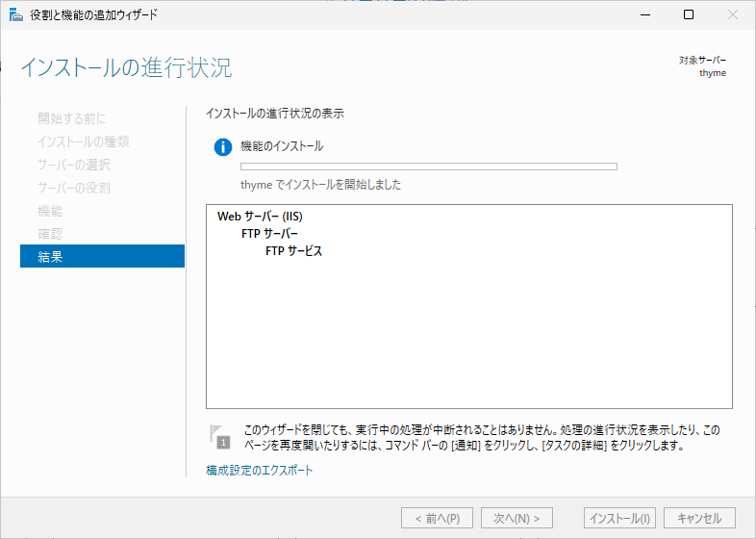Close the wizard window

733,15
